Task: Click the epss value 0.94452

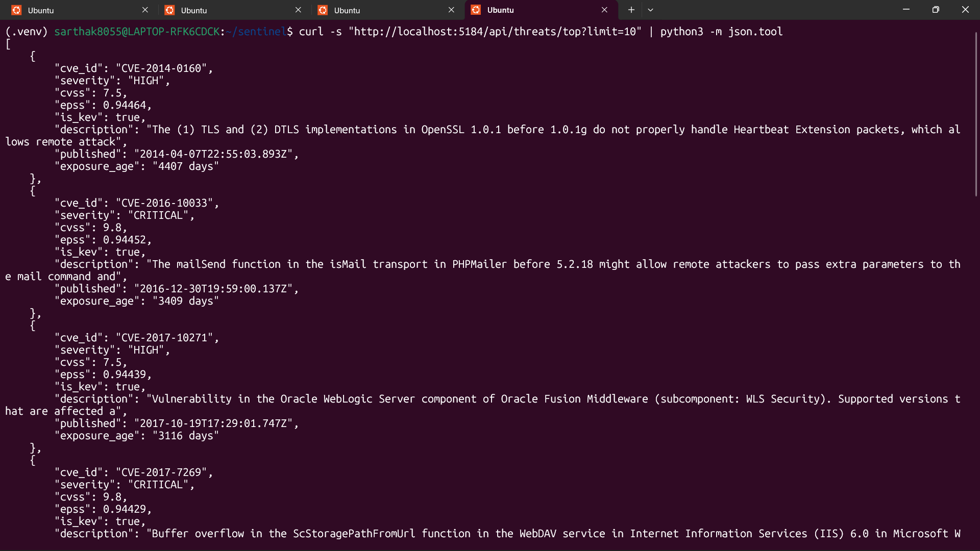Action: pos(125,240)
